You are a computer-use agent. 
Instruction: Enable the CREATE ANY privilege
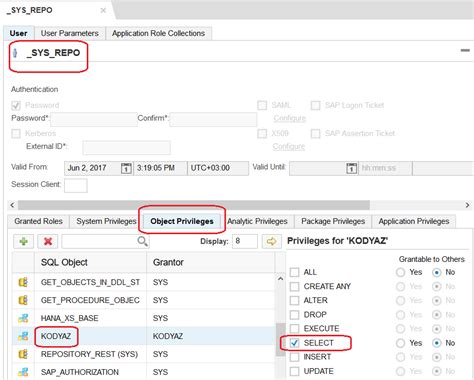point(294,286)
